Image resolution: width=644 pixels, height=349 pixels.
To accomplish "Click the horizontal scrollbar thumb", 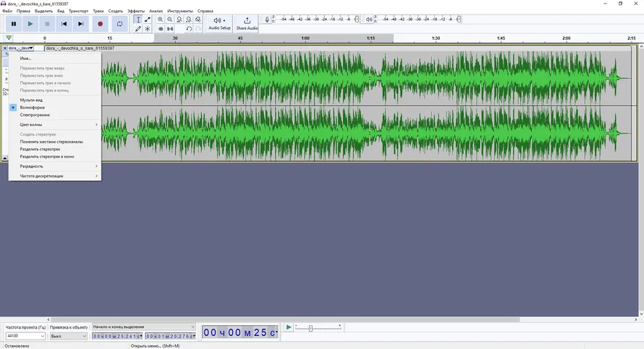I will click(285, 319).
